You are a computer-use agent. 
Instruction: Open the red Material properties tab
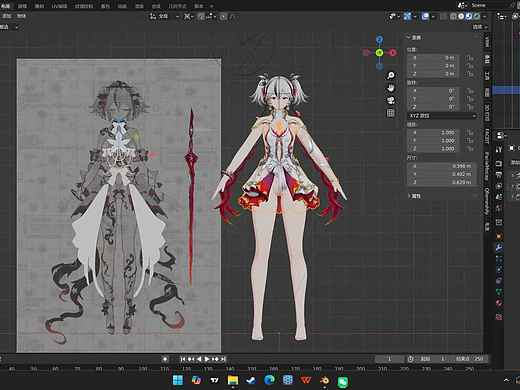[x=499, y=303]
